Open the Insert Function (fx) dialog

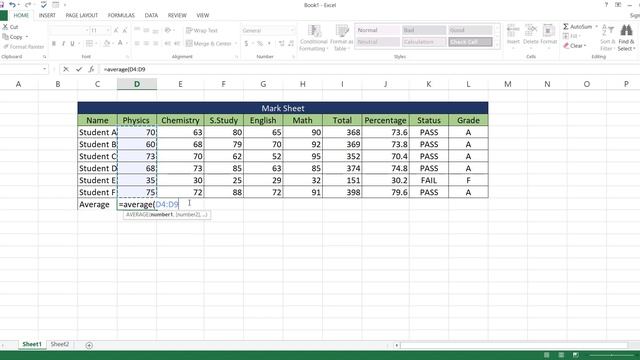(x=91, y=69)
